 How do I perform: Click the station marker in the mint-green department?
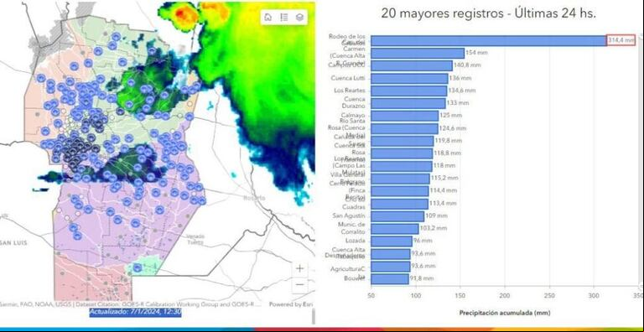[x=138, y=268]
